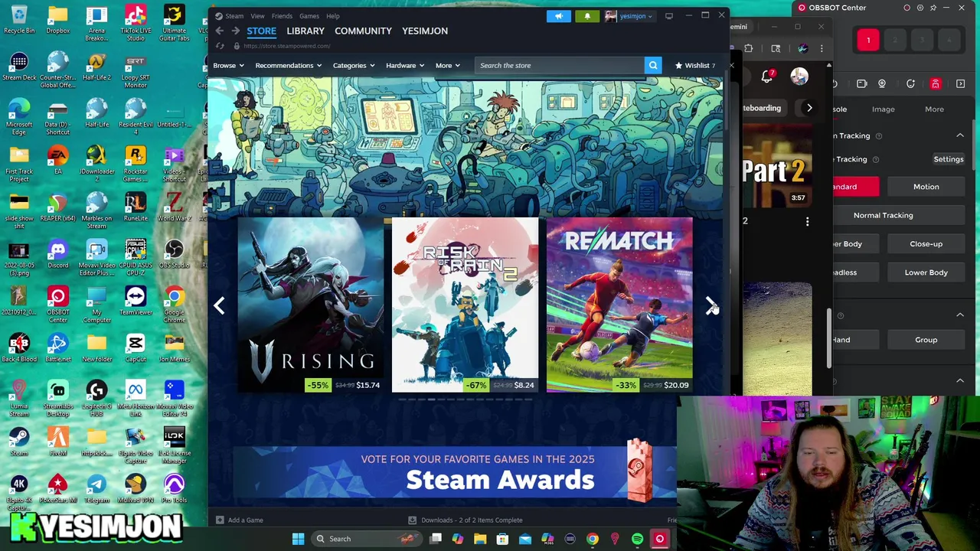Image resolution: width=980 pixels, height=551 pixels.
Task: Open the Image tab in OBSBOT Center
Action: (x=883, y=109)
